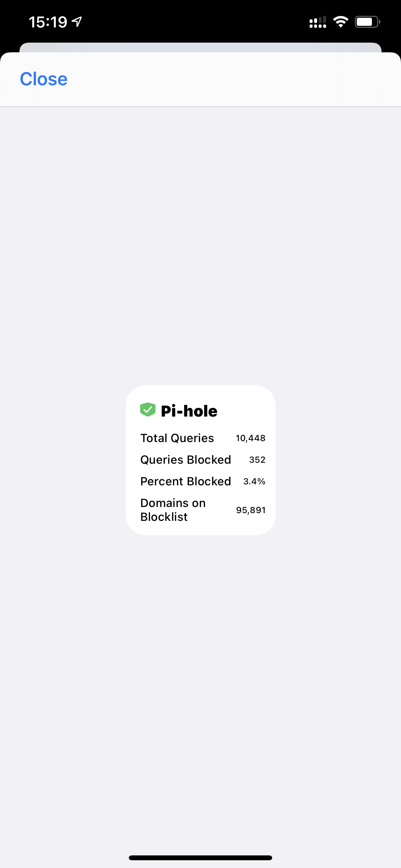Tap the 352 blocked queries value

257,460
